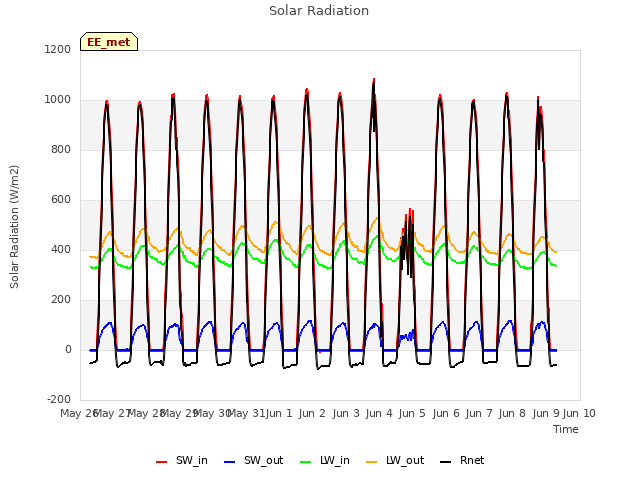The image size is (640, 480).
Task: Click the black Rnet legend swatch
Action: [446, 462]
